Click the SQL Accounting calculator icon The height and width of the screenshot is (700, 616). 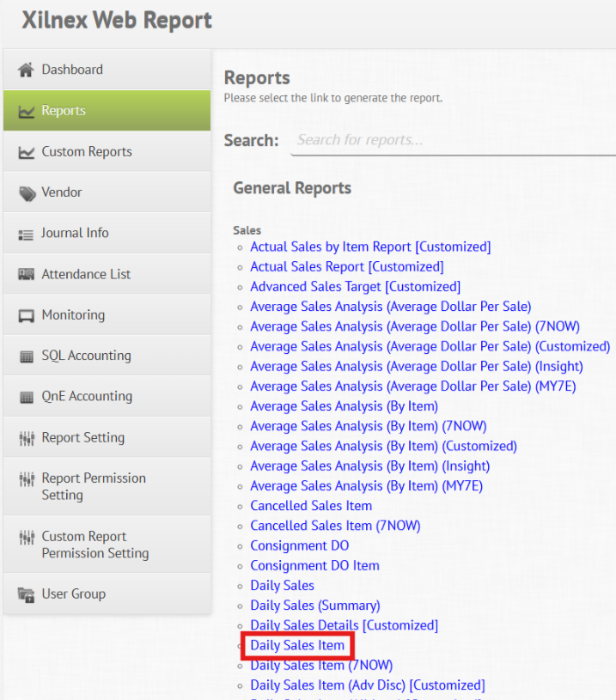pyautogui.click(x=26, y=356)
